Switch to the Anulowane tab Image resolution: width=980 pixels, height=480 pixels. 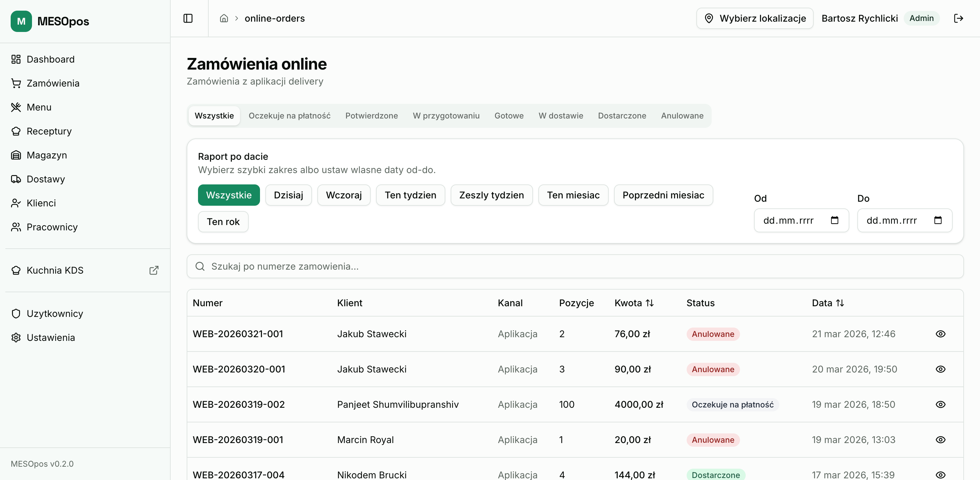pyautogui.click(x=682, y=116)
